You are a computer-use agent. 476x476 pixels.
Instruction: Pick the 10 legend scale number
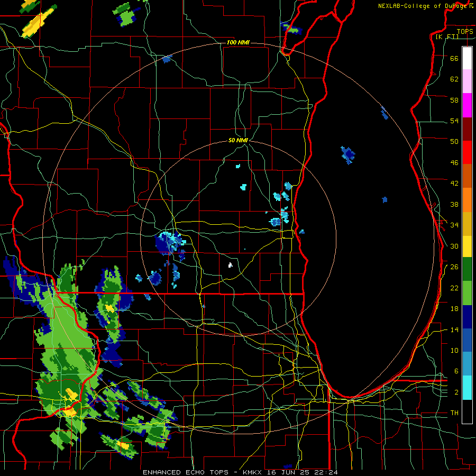(x=454, y=350)
